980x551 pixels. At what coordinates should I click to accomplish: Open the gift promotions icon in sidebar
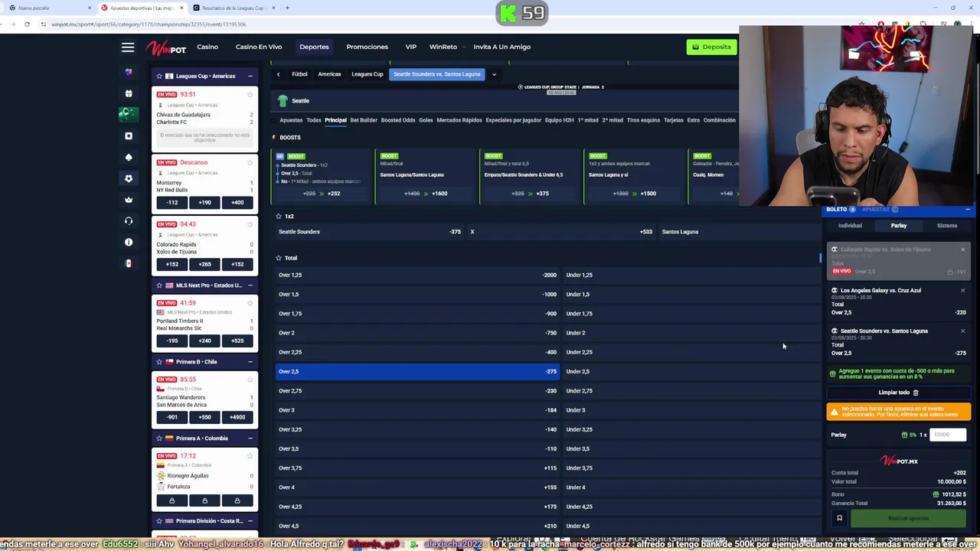(129, 93)
